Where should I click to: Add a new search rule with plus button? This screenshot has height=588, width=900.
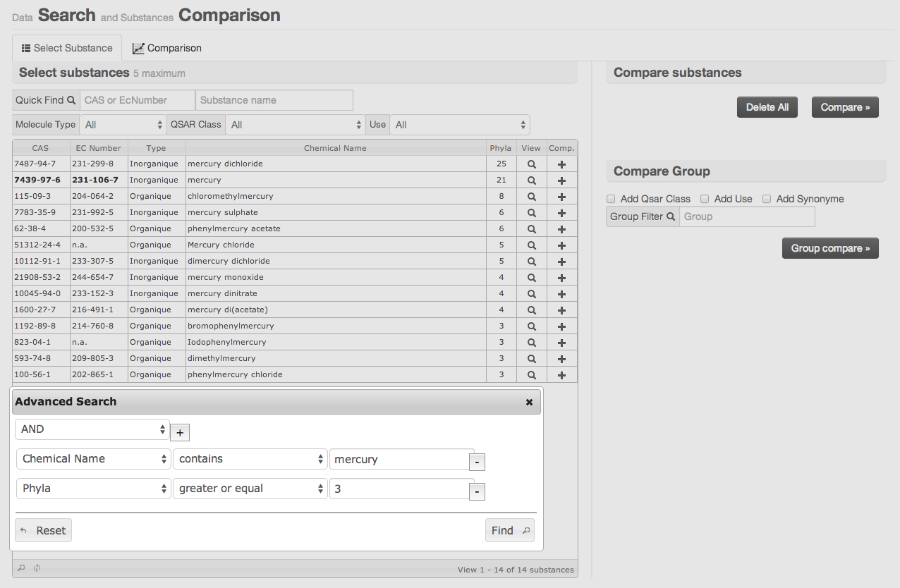click(179, 433)
